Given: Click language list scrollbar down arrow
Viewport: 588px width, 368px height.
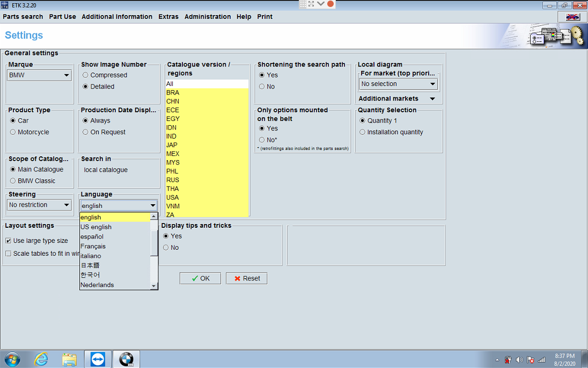Looking at the screenshot, I should (x=154, y=286).
